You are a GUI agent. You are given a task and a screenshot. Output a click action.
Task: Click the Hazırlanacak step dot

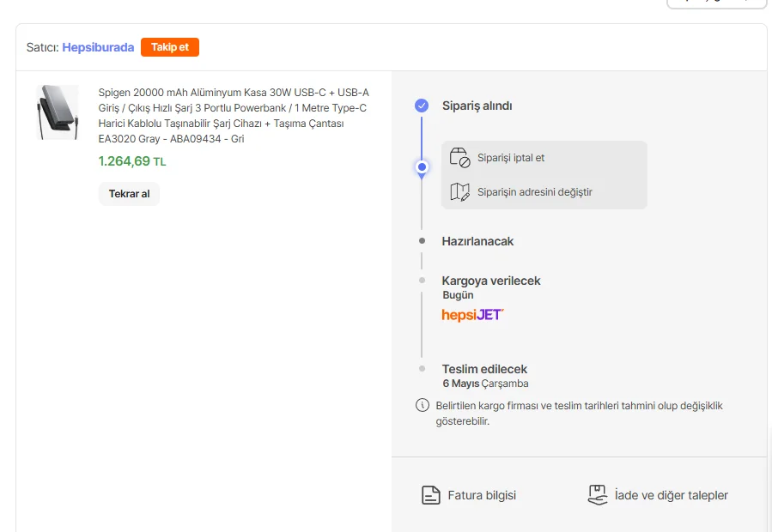point(422,240)
